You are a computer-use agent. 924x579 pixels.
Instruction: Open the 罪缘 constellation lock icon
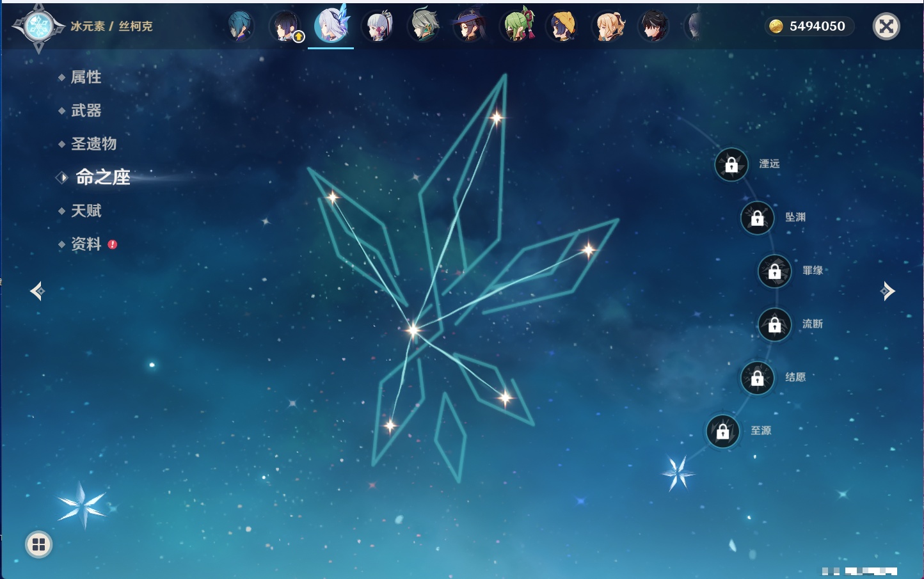(x=774, y=271)
